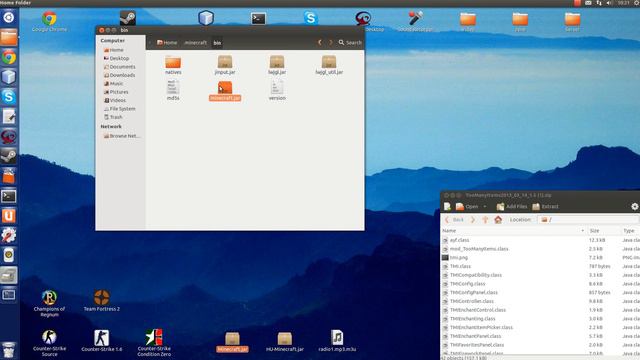Image resolution: width=640 pixels, height=360 pixels.
Task: Launch Sound Recorder desktop shortcut
Action: pyautogui.click(x=415, y=21)
